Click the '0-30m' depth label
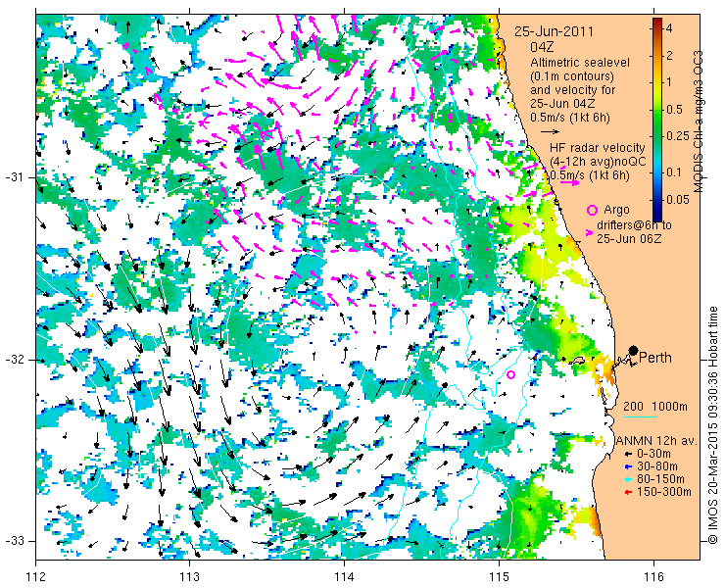The height and width of the screenshot is (588, 725). coord(653,454)
